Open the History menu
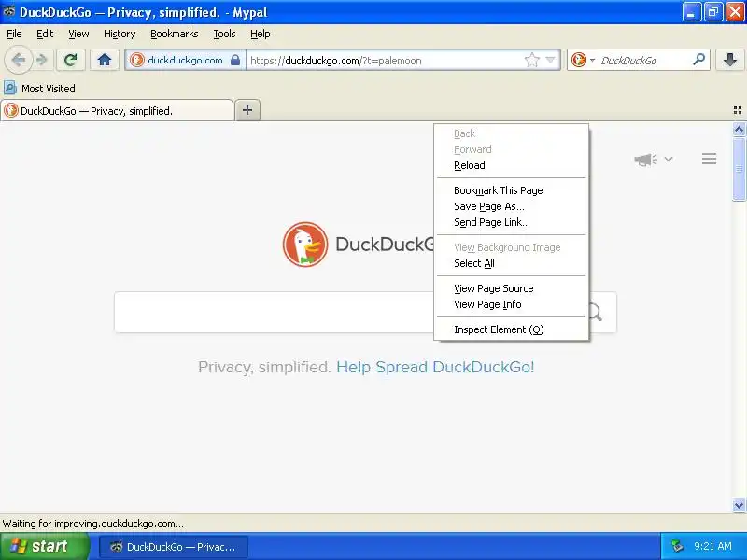This screenshot has height=560, width=747. [120, 34]
